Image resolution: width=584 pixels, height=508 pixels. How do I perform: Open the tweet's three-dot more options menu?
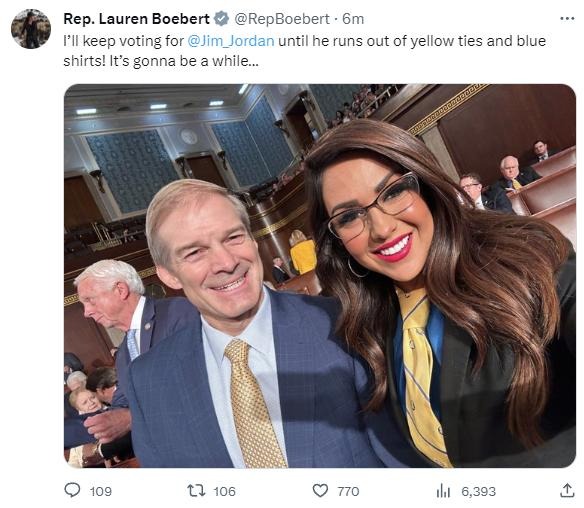pyautogui.click(x=567, y=18)
